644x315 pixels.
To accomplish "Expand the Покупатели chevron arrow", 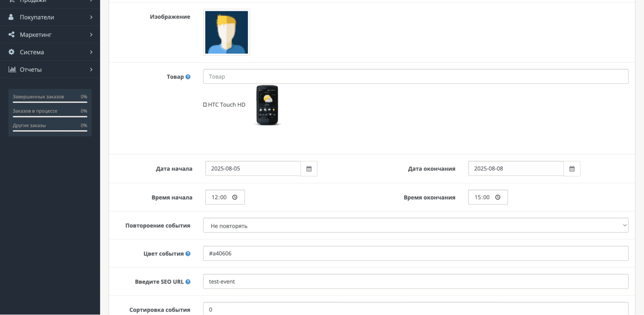I will [91, 17].
